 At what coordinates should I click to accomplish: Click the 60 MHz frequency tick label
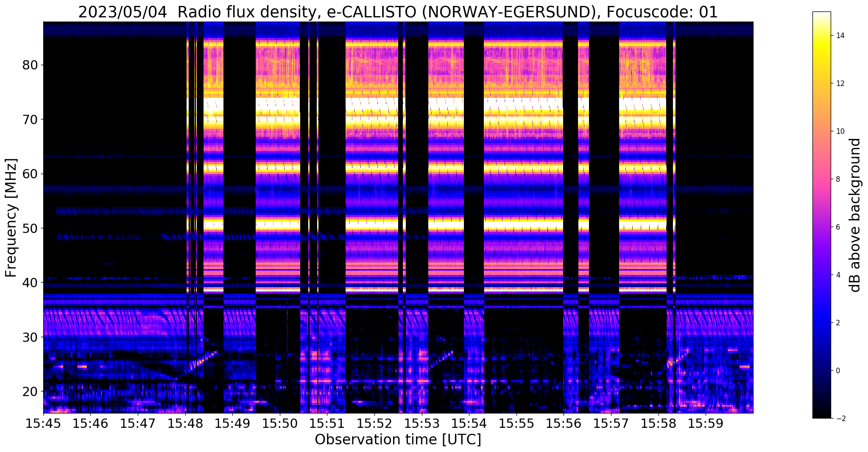30,174
